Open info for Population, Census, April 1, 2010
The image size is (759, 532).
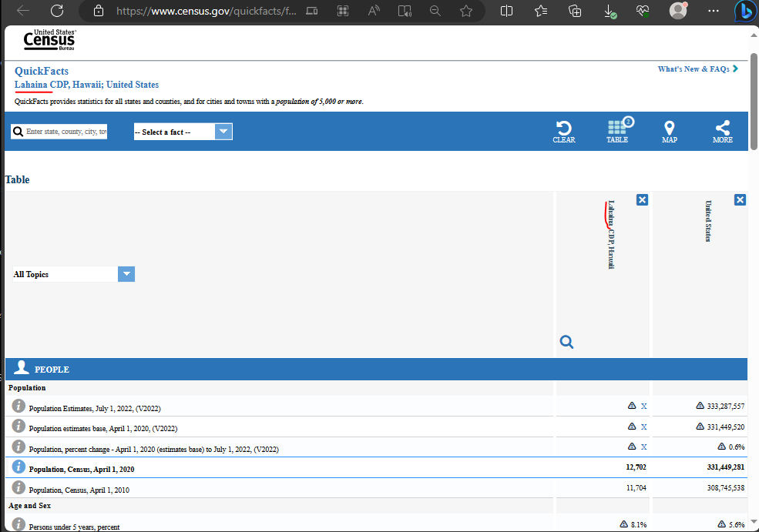coord(18,487)
